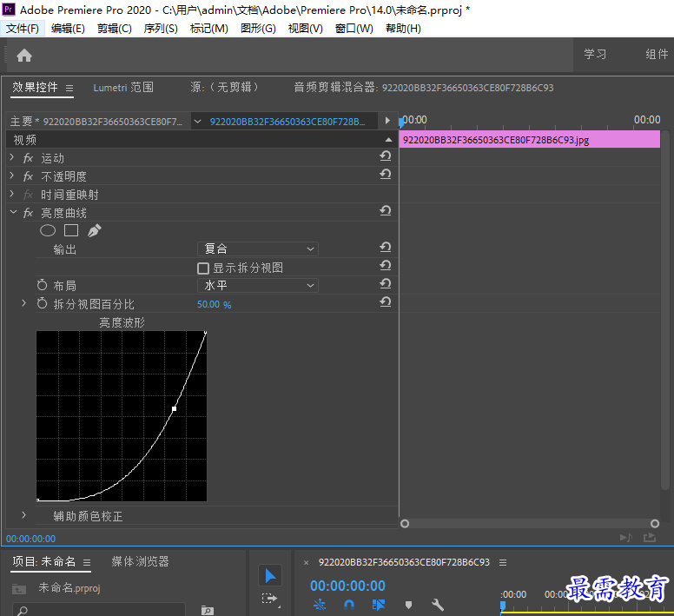Screen dimensions: 674x616
Task: Click the 50.00 % split view value
Action: click(x=214, y=305)
